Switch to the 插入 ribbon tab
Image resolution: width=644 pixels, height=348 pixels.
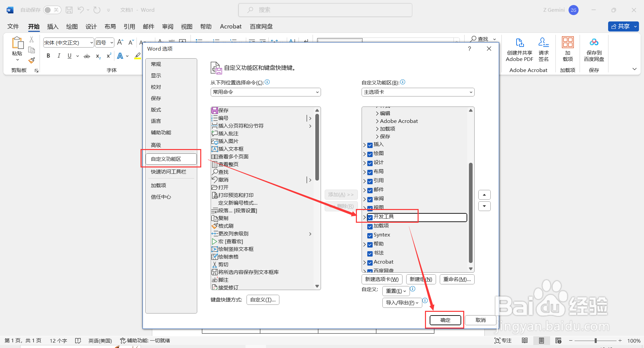[53, 26]
